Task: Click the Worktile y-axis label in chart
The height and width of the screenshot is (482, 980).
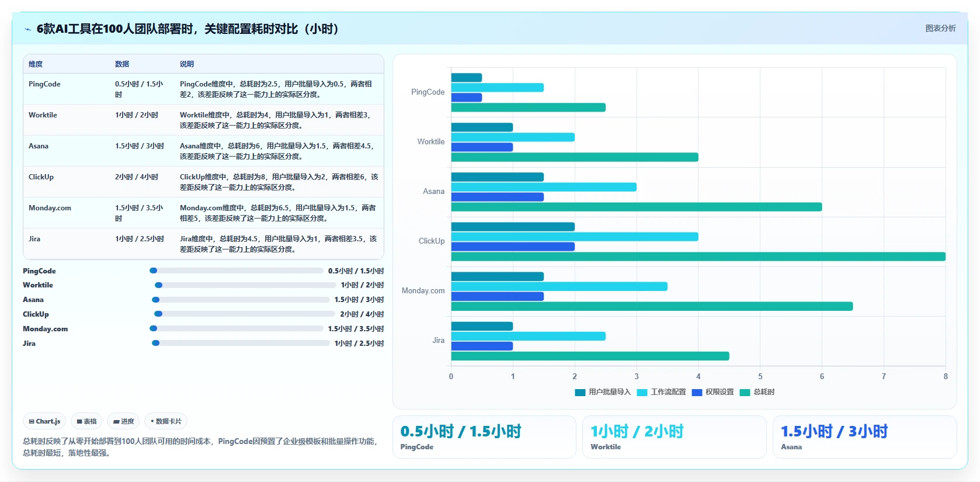Action: (x=431, y=142)
